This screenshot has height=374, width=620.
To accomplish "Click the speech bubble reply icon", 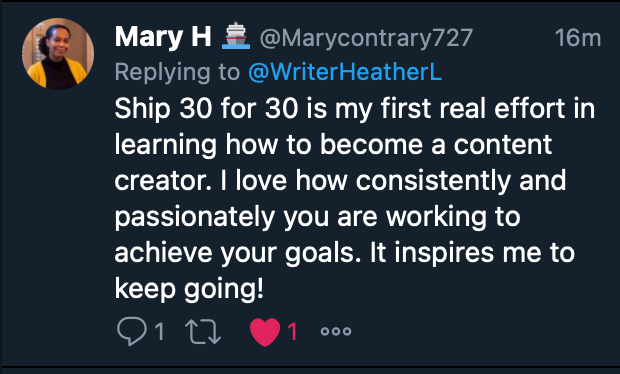I will point(132,331).
